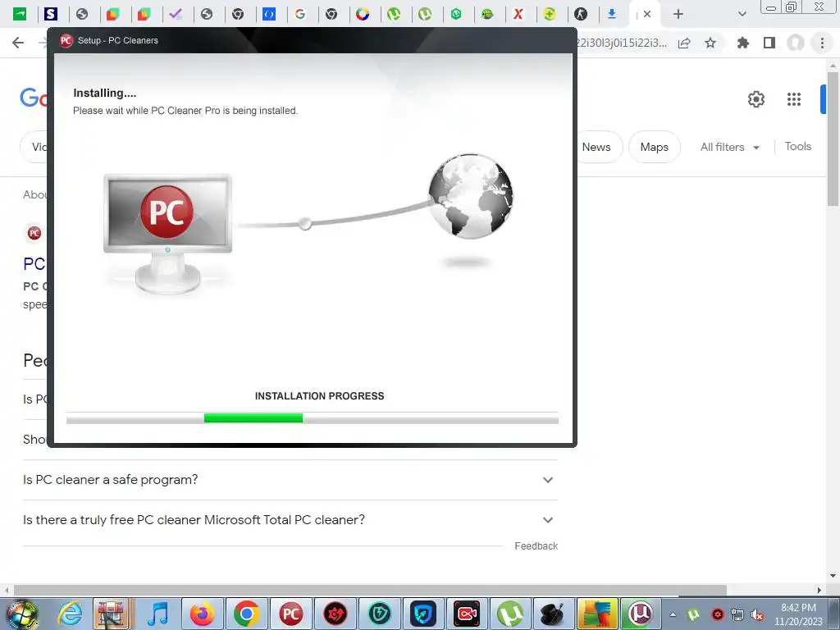The width and height of the screenshot is (840, 630).
Task: Open the network status tray icon
Action: pyautogui.click(x=737, y=614)
